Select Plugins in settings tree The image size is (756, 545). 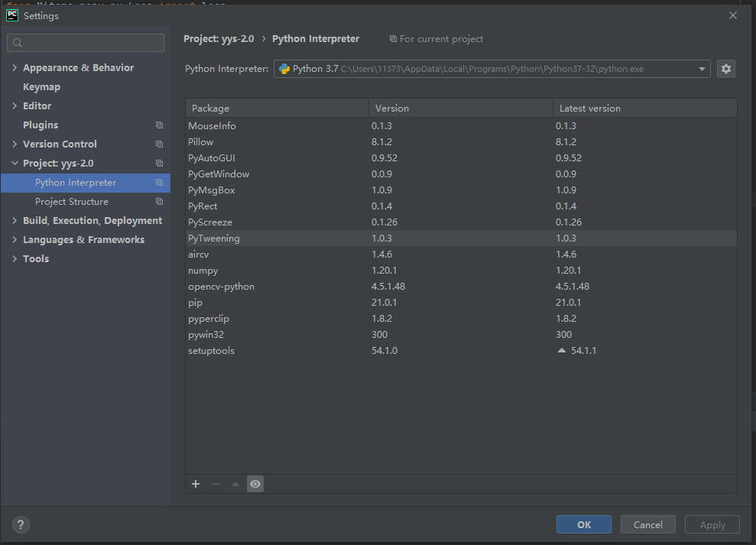click(41, 125)
